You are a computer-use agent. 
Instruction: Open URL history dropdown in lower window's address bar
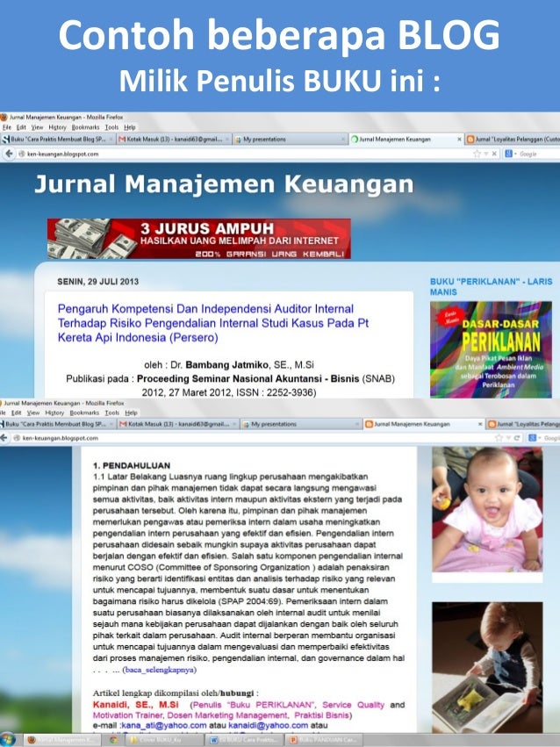tap(508, 438)
